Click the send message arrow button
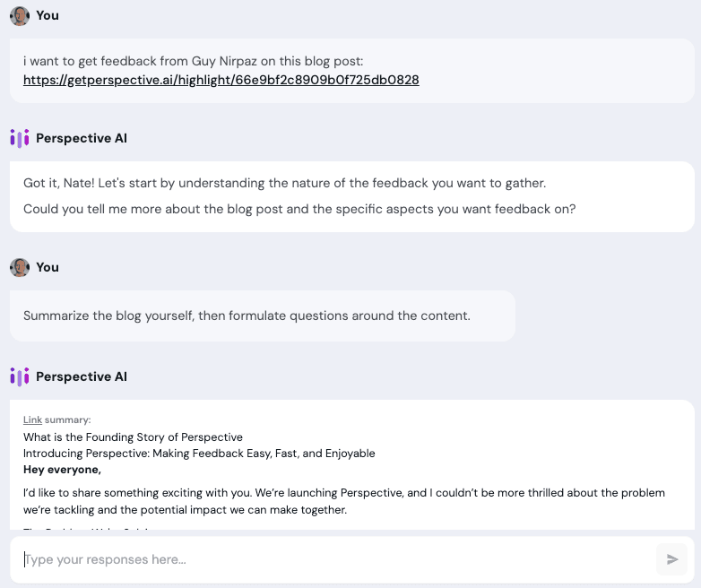701x588 pixels. tap(672, 560)
